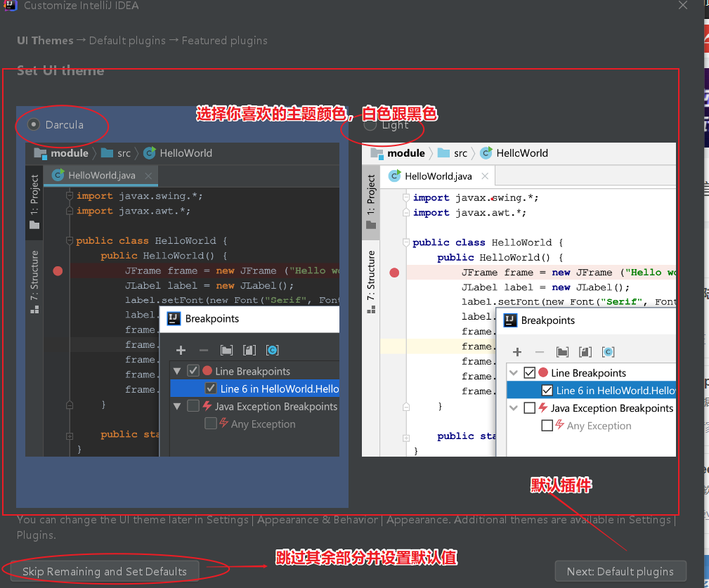Click group by class icon in Light preview
This screenshot has width=709, height=588.
coord(609,352)
